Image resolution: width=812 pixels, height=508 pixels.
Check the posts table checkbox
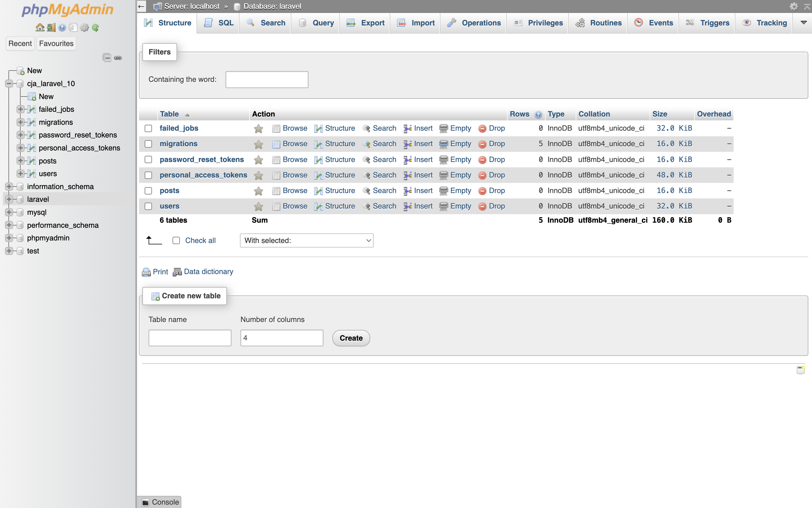pyautogui.click(x=148, y=191)
